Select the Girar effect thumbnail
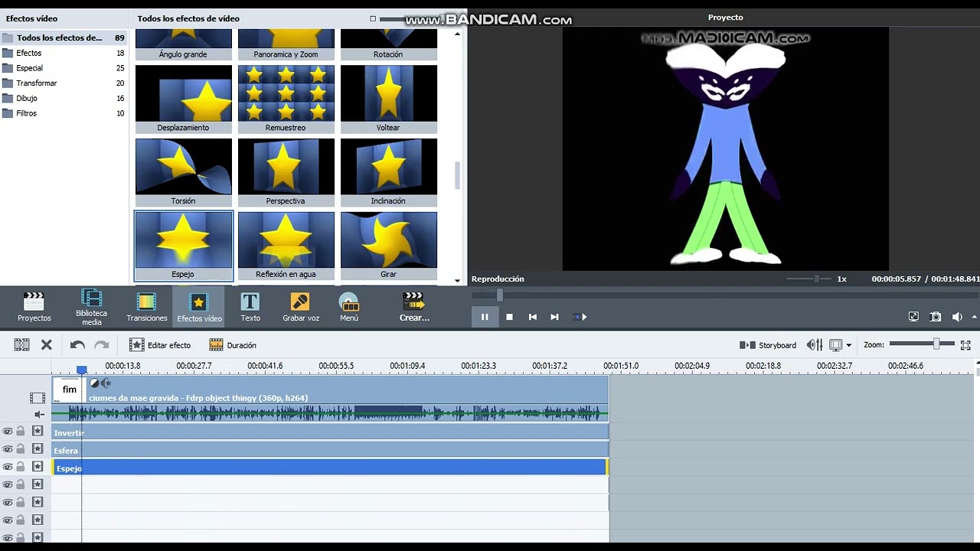This screenshot has width=980, height=551. click(x=389, y=246)
